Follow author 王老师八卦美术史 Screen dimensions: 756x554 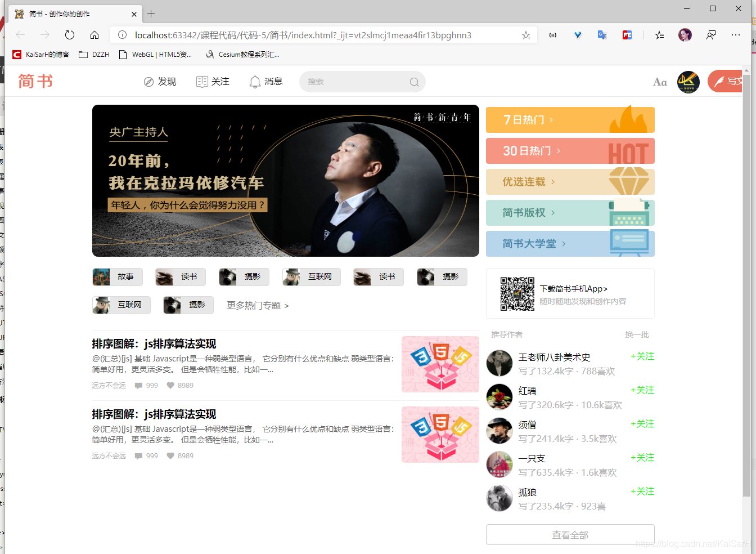click(642, 356)
